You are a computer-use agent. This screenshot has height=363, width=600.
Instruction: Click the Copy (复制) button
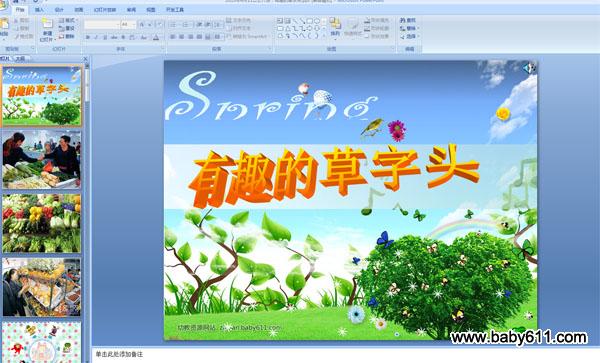(22, 28)
